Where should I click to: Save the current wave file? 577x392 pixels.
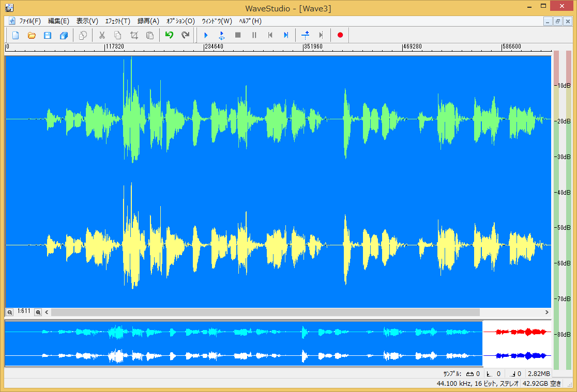(48, 35)
